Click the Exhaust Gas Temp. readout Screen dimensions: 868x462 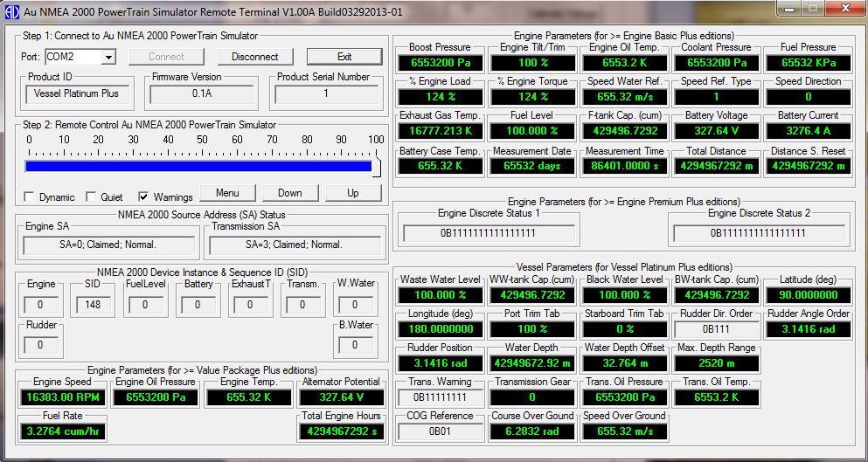(x=440, y=131)
